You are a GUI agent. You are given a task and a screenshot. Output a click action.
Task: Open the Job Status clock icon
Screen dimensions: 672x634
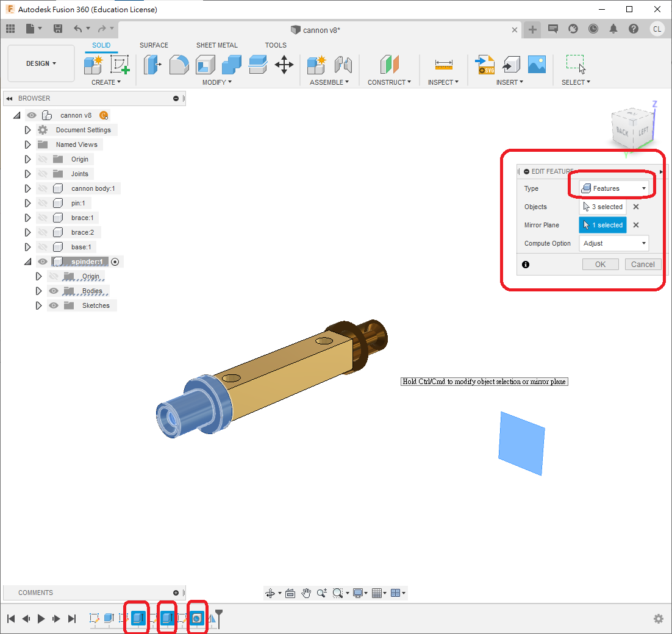point(593,29)
